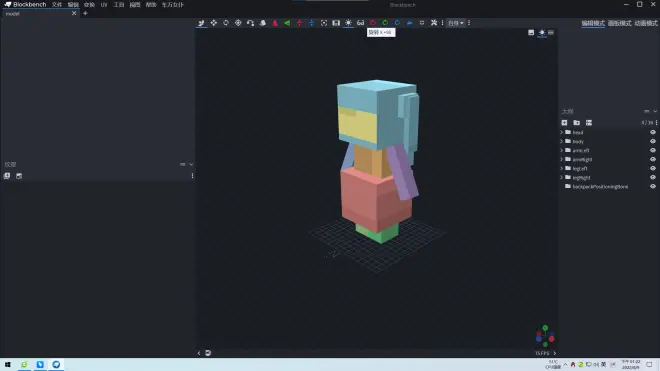Switch to paint mode button
660x371 pixels.
pyautogui.click(x=620, y=23)
